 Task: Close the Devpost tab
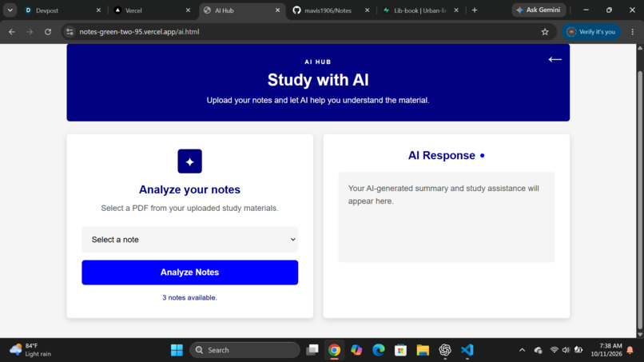tap(98, 10)
